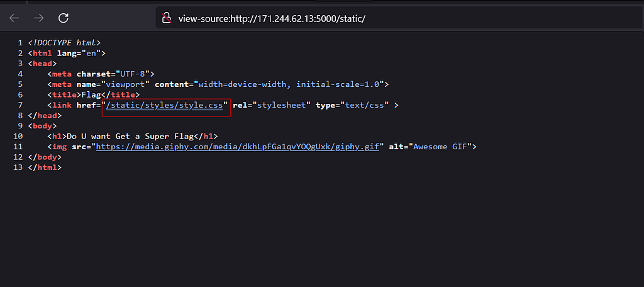Click the DOCTYPE html declaration line
The image size is (644, 287).
pyautogui.click(x=64, y=43)
